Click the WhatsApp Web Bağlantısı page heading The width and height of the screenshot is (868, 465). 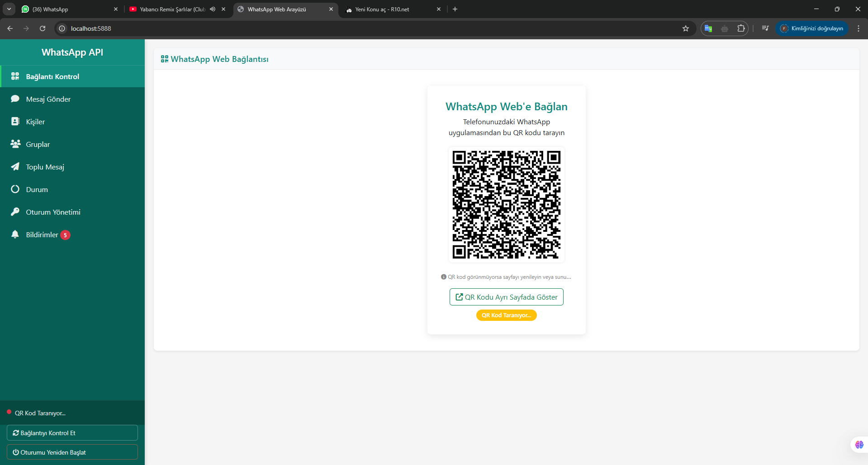pyautogui.click(x=219, y=59)
